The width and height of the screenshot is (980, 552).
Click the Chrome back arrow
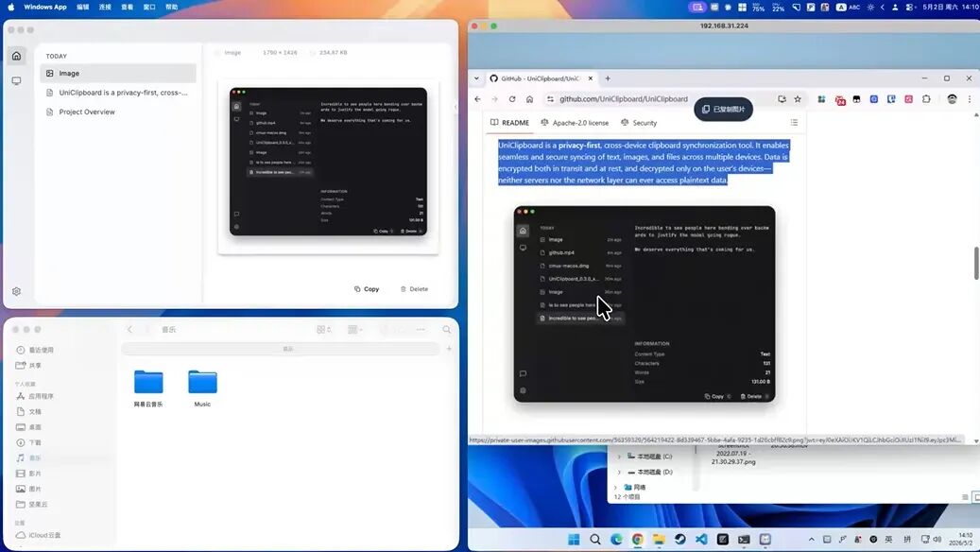pos(477,98)
